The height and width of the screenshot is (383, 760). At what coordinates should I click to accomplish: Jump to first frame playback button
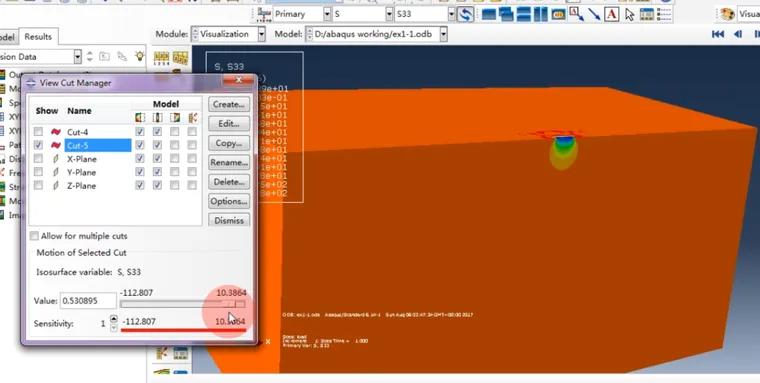[x=718, y=34]
